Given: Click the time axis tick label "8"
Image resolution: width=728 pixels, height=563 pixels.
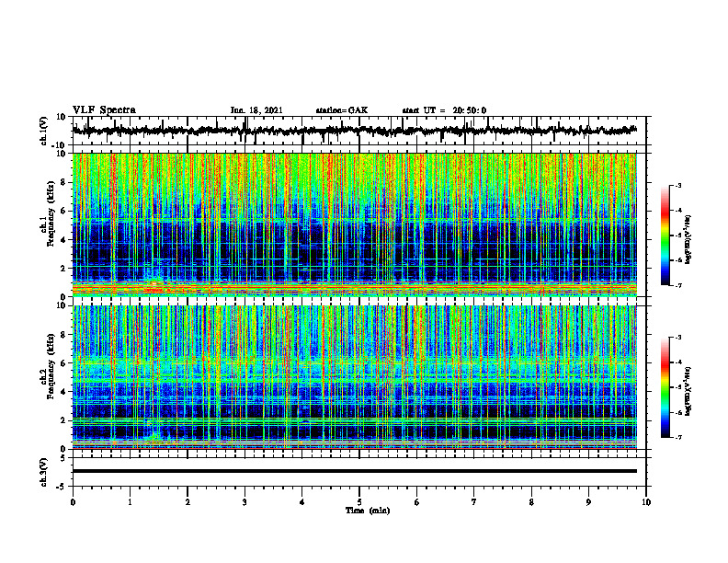Looking at the screenshot, I should point(531,502).
